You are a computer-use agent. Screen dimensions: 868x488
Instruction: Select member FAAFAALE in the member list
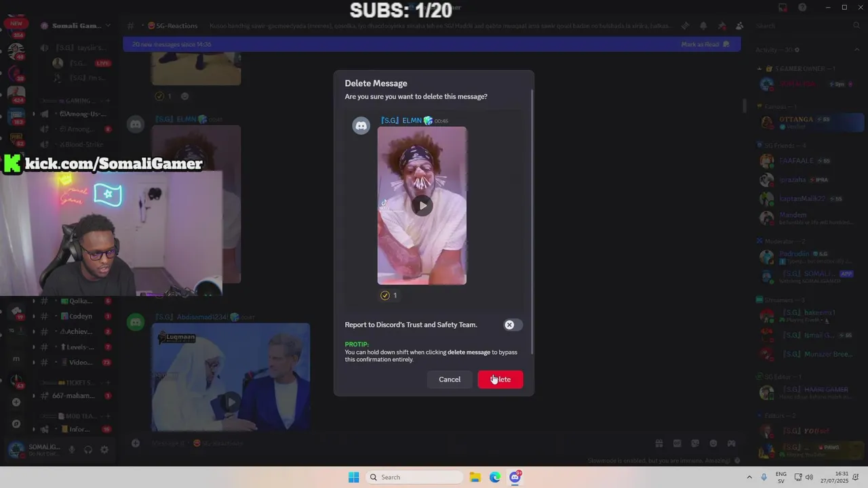tap(810, 161)
